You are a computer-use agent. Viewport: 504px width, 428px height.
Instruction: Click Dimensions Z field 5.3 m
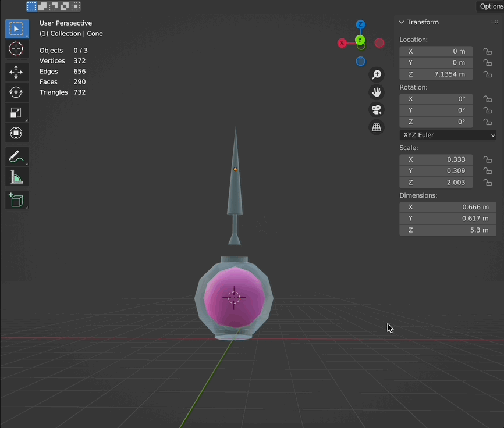[448, 230]
